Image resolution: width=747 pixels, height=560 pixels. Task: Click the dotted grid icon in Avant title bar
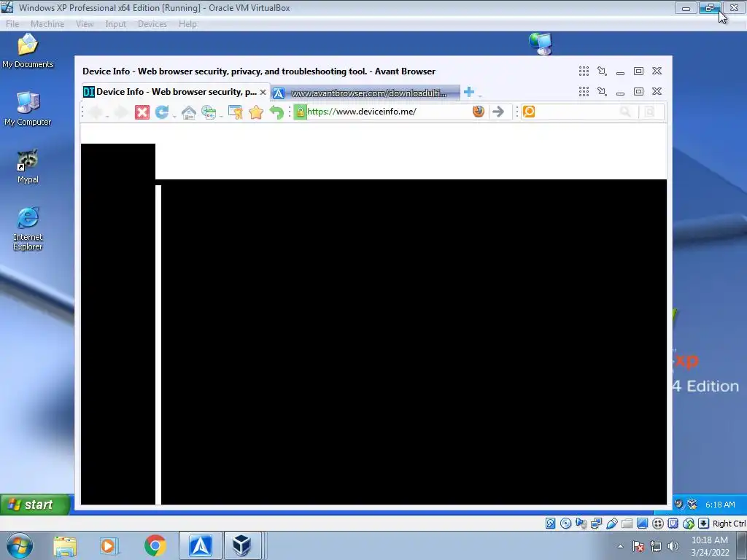tap(584, 71)
